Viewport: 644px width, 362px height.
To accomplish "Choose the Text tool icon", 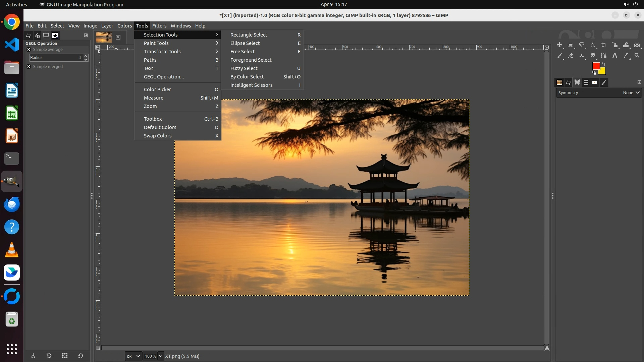I will click(615, 56).
